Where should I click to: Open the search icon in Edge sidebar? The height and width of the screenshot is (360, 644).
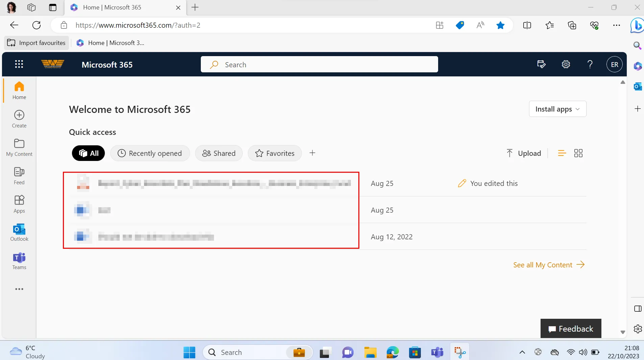[x=637, y=45]
